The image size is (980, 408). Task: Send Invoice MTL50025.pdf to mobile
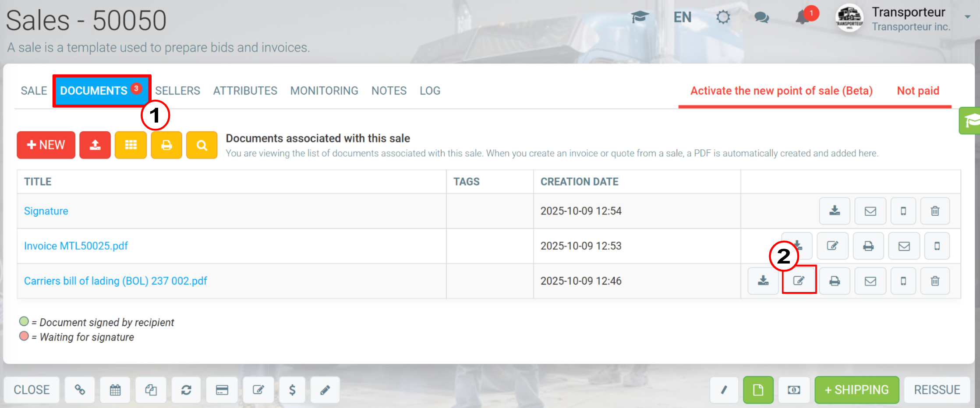point(937,246)
